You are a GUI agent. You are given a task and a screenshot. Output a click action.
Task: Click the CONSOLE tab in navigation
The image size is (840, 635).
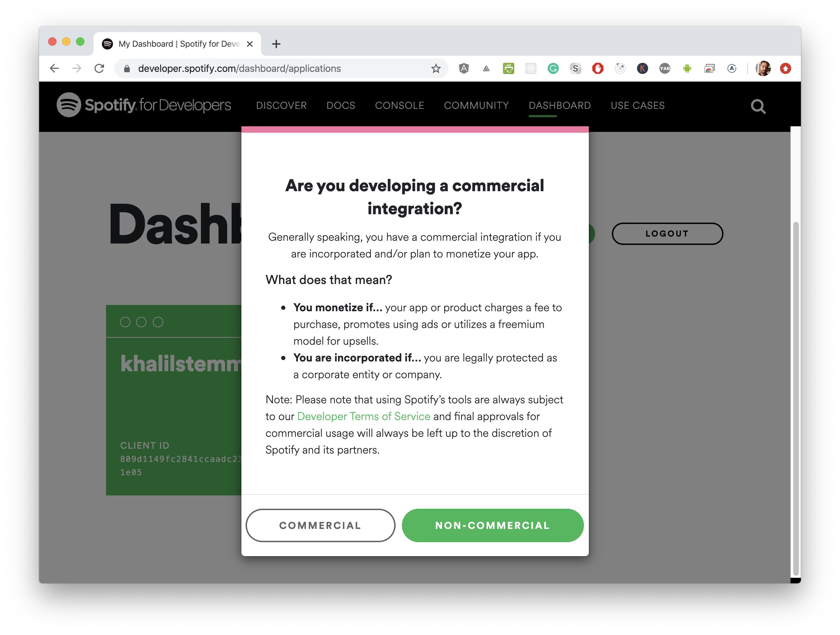pos(399,105)
